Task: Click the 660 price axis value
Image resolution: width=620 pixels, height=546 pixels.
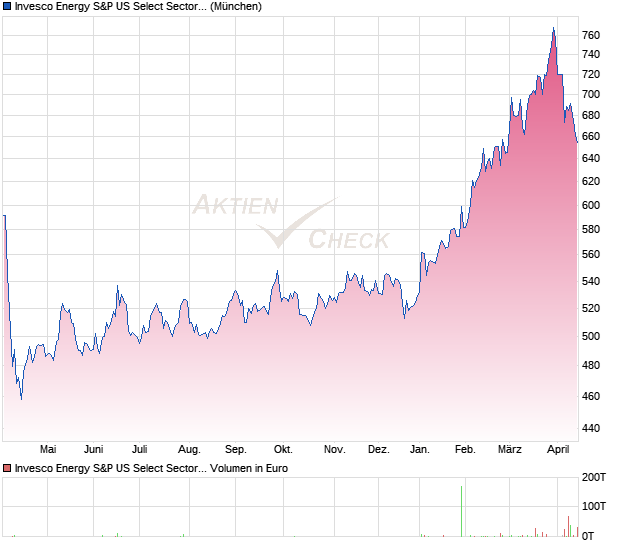Action: pyautogui.click(x=591, y=136)
